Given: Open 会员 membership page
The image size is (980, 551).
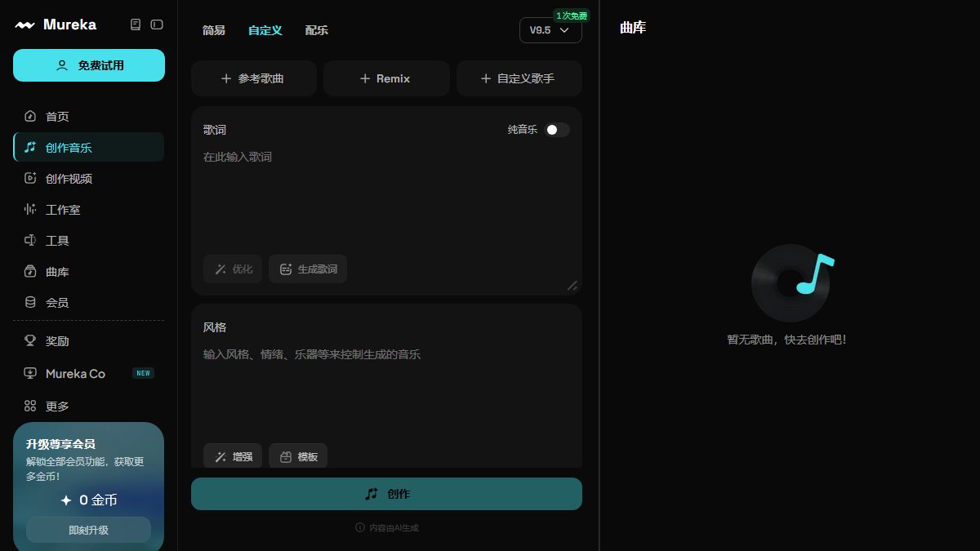Looking at the screenshot, I should (x=88, y=302).
